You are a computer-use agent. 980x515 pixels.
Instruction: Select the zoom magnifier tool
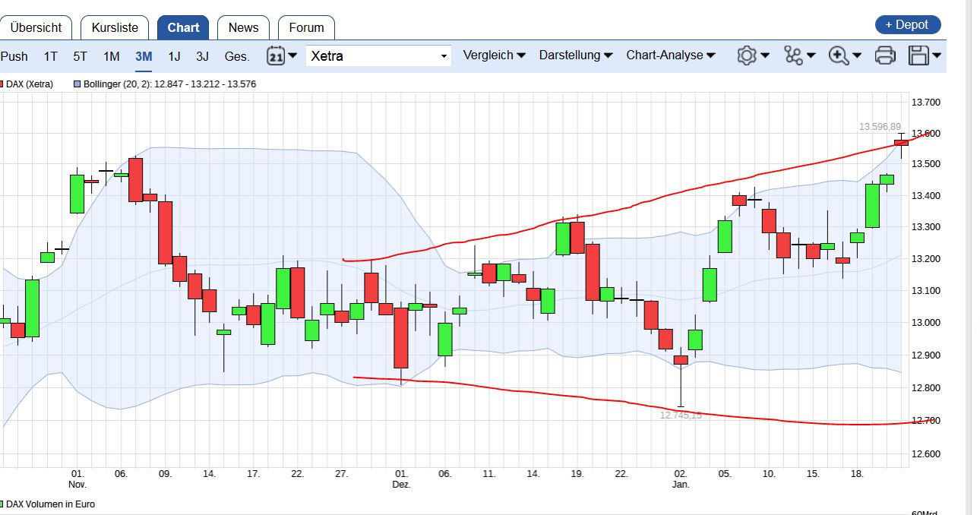coord(836,55)
